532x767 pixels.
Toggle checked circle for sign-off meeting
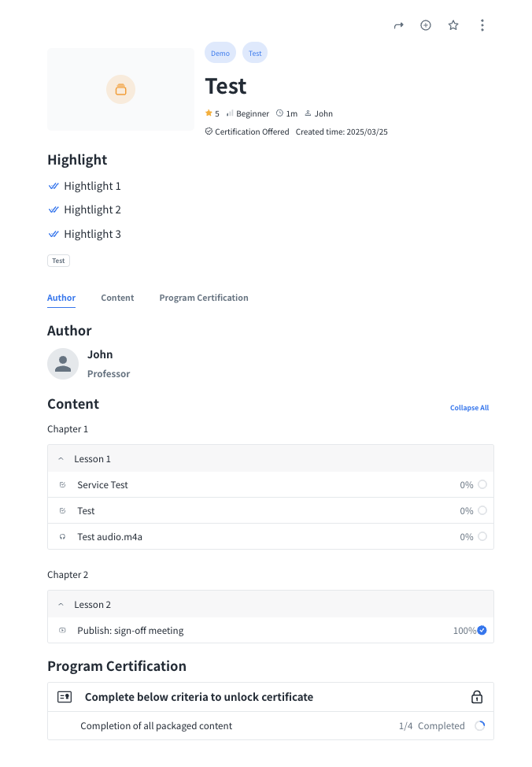click(x=482, y=630)
